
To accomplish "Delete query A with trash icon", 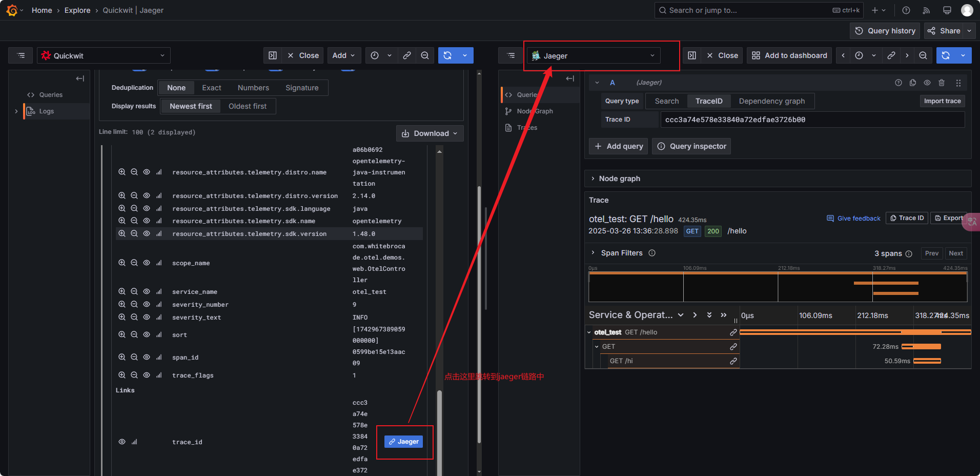I will (942, 83).
